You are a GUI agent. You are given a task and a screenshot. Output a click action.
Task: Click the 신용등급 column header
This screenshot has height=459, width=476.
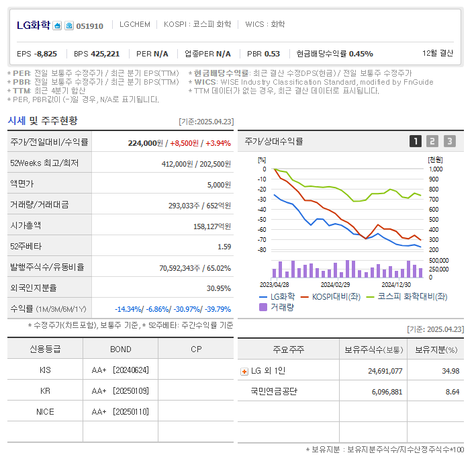[45, 349]
